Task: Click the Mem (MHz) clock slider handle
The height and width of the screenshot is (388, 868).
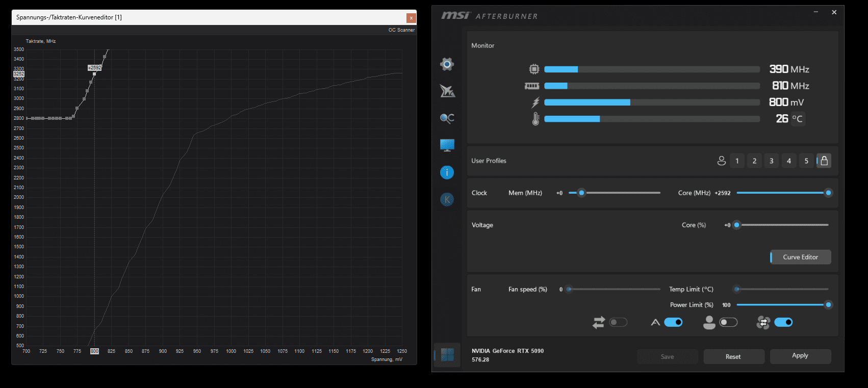Action: tap(581, 193)
